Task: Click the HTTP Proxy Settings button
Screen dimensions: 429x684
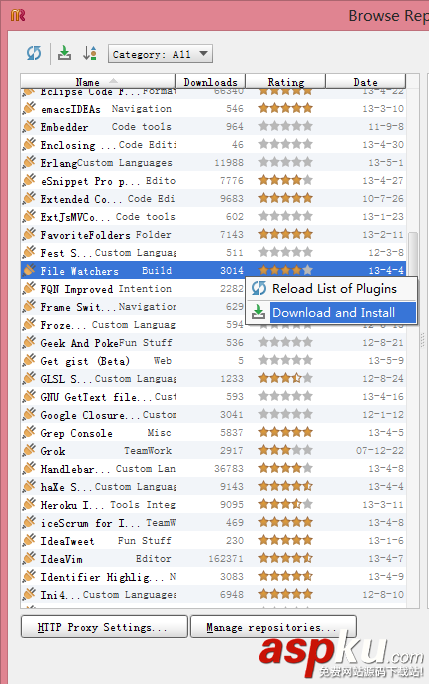Action: pos(104,627)
